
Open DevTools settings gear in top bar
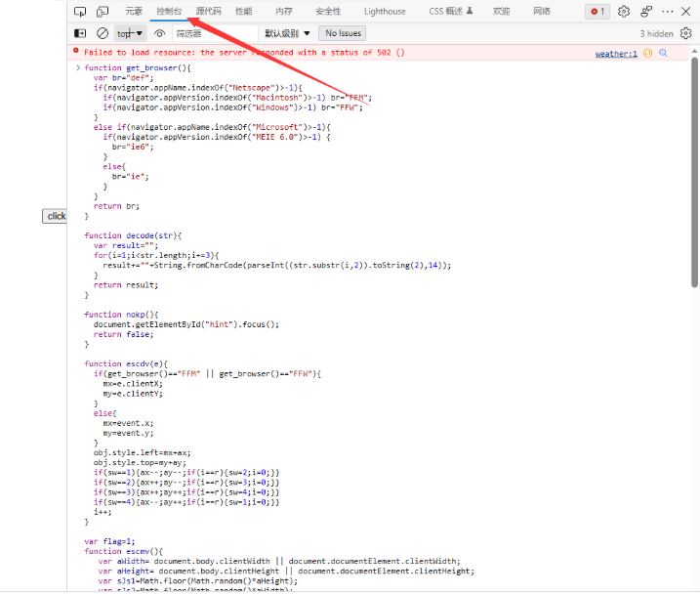click(624, 12)
